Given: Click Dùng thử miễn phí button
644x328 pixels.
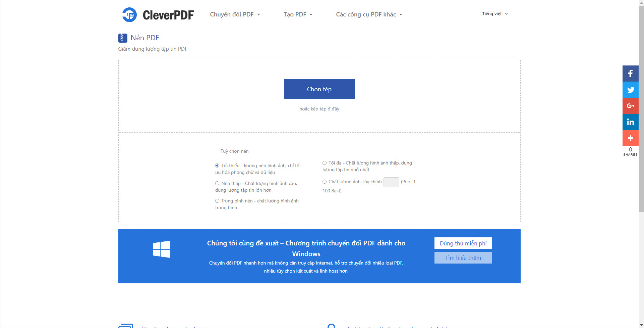Looking at the screenshot, I should [463, 243].
